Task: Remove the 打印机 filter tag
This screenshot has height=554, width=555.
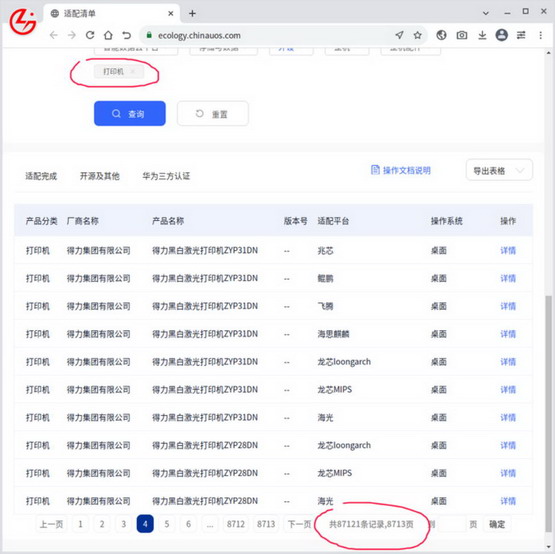Action: tap(133, 72)
